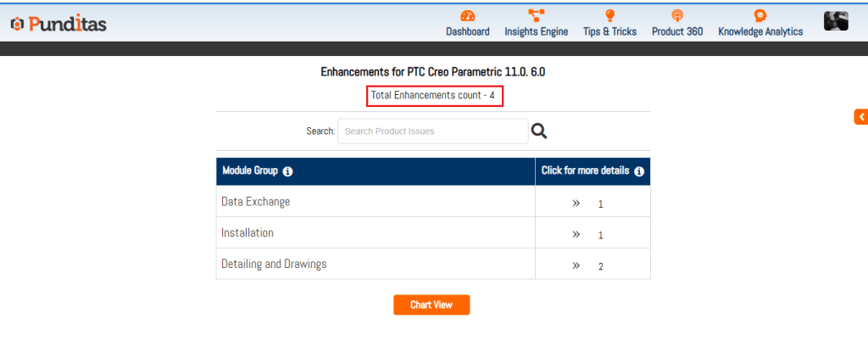Click the Tips & Tricks lightbulb icon
868x352 pixels.
[x=609, y=16]
